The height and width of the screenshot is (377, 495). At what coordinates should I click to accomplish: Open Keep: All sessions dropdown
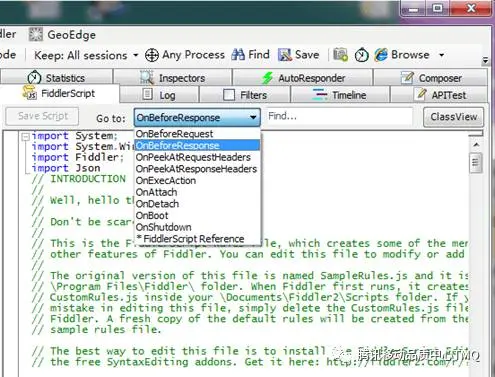tap(86, 55)
